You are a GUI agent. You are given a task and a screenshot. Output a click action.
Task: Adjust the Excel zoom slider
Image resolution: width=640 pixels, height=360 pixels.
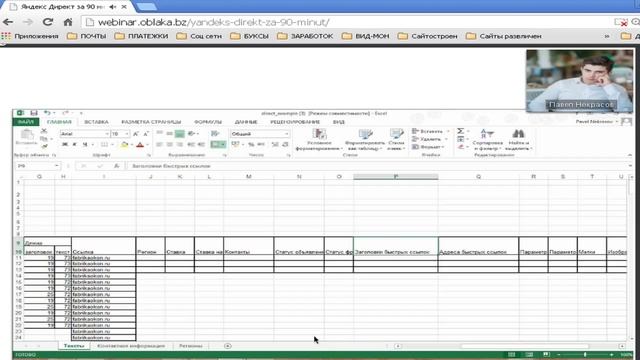click(585, 355)
